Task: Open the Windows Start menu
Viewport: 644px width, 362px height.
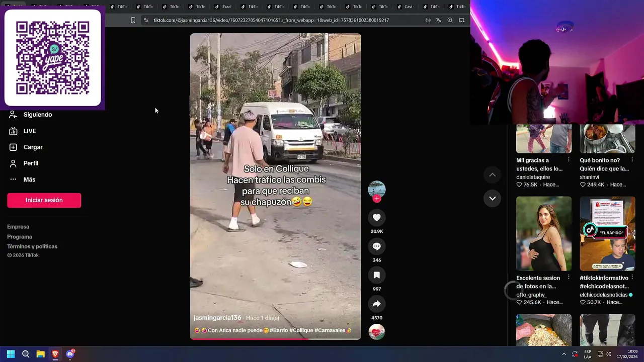Action: click(11, 354)
